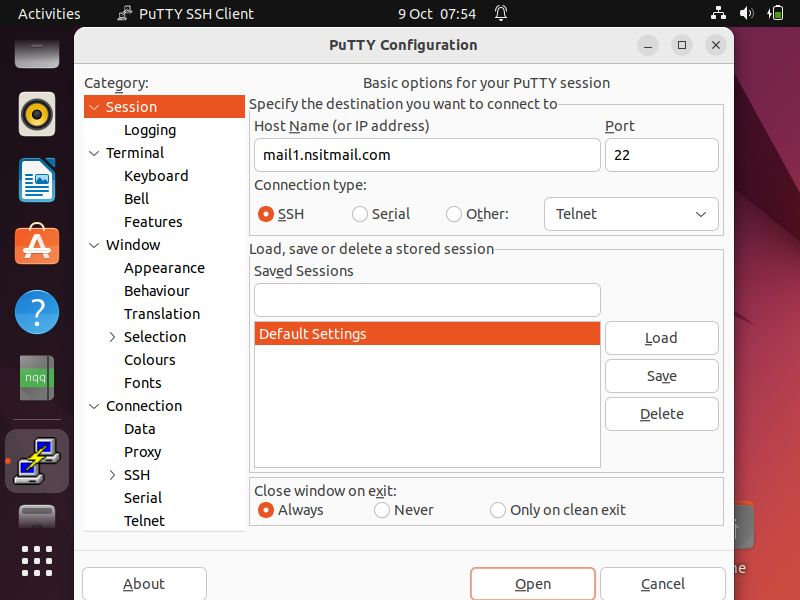Open the Help app from the dock
Image resolution: width=800 pixels, height=600 pixels.
pos(37,312)
